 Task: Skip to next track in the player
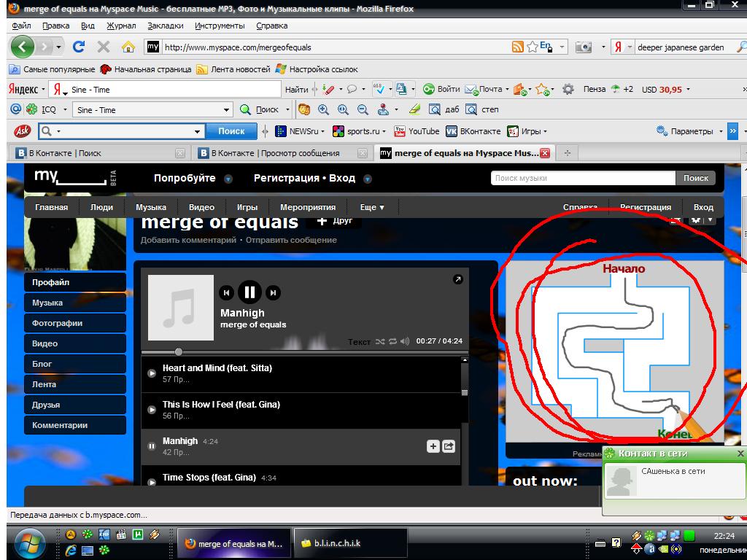(273, 292)
